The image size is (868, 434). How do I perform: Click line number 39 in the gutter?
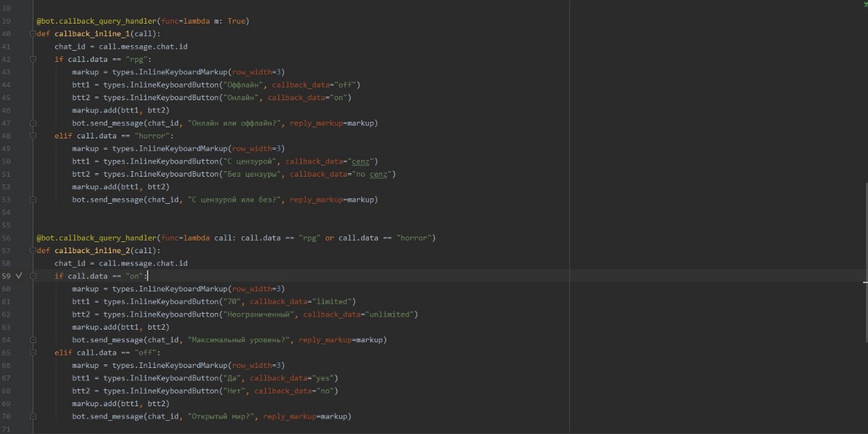click(6, 22)
